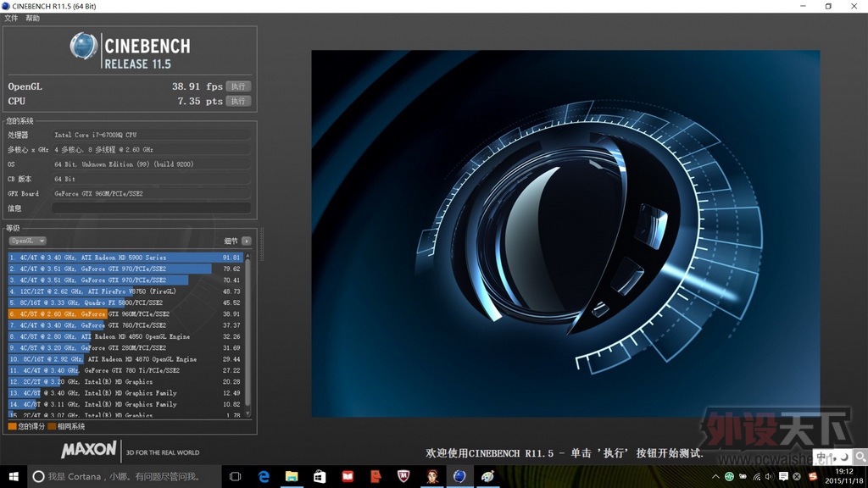
Task: Click scrollbar down arrow in ranking list
Action: click(248, 413)
